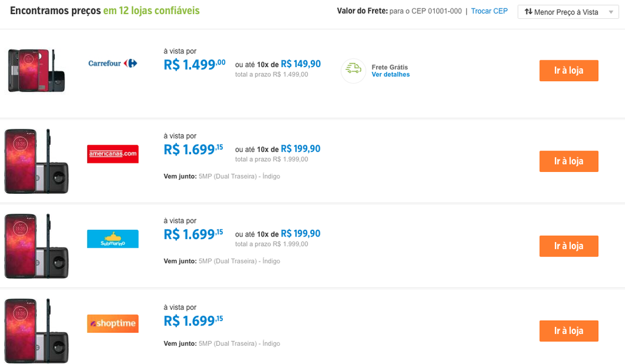This screenshot has height=364, width=625.
Task: Click the Submarino store logo
Action: pos(113,239)
